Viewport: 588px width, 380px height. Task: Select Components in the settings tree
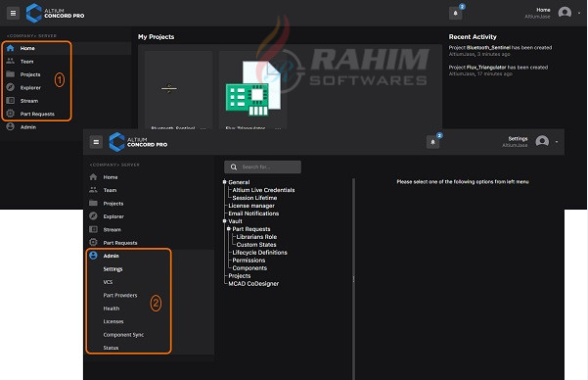(x=249, y=268)
